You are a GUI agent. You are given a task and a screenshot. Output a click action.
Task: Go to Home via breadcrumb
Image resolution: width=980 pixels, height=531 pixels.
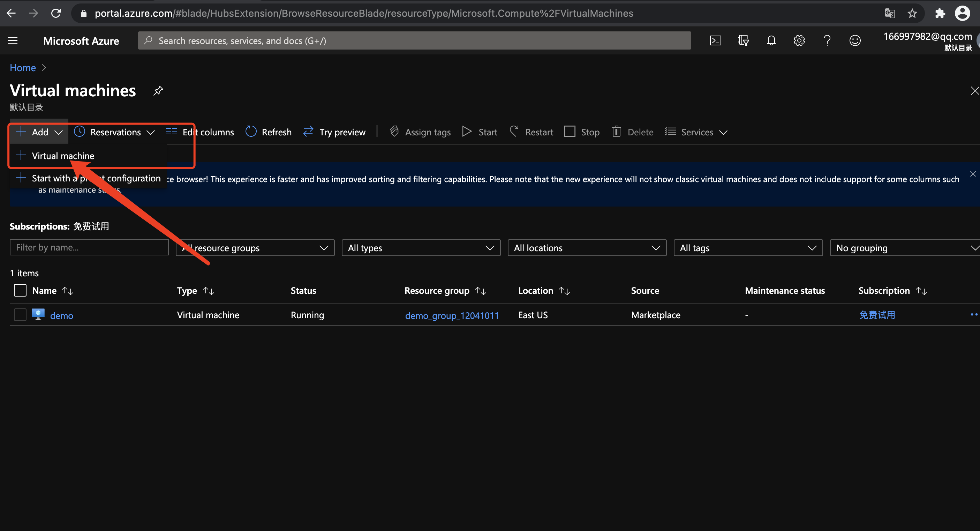point(23,68)
